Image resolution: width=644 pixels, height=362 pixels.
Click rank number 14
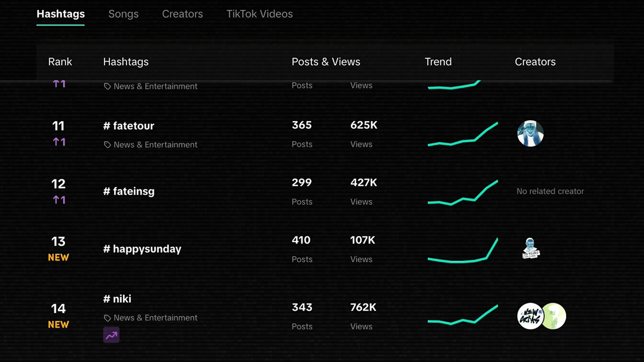pyautogui.click(x=58, y=309)
